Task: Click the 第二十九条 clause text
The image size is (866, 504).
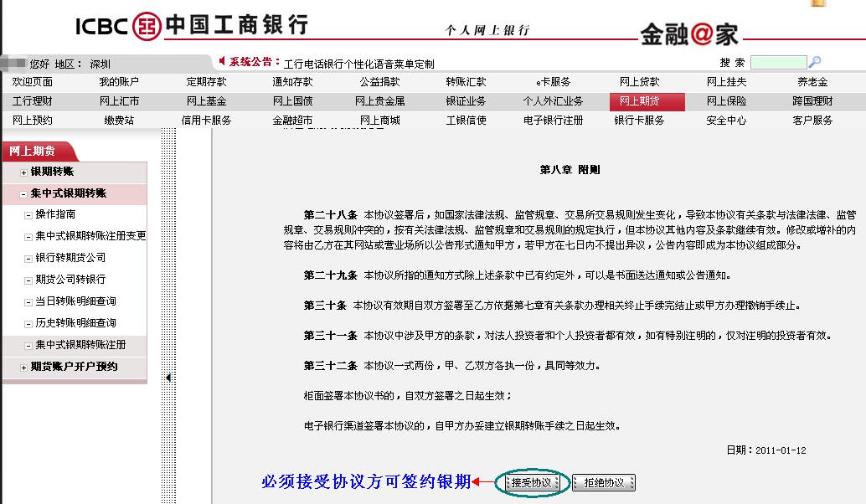Action: click(x=517, y=275)
